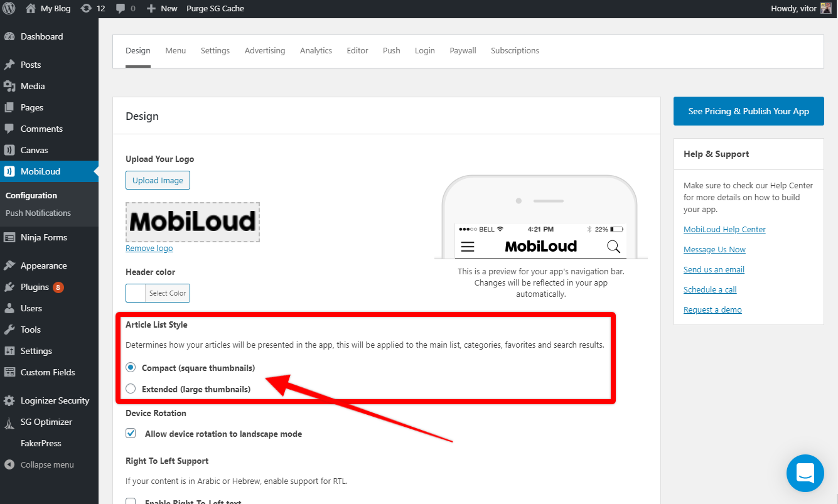
Task: Click the Canvas icon in sidebar
Action: tap(9, 150)
